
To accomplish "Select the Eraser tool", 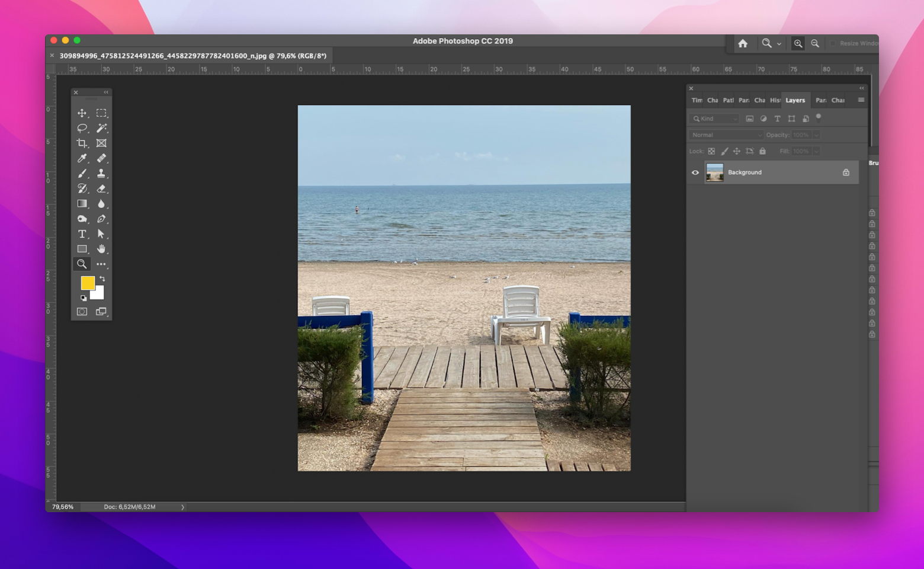I will [x=101, y=188].
